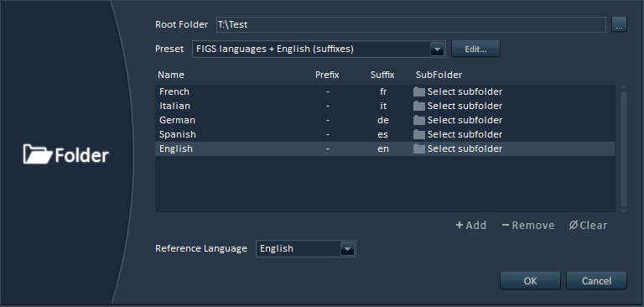Click the Folder logo icon in sidebar
644x307 pixels.
tap(38, 155)
